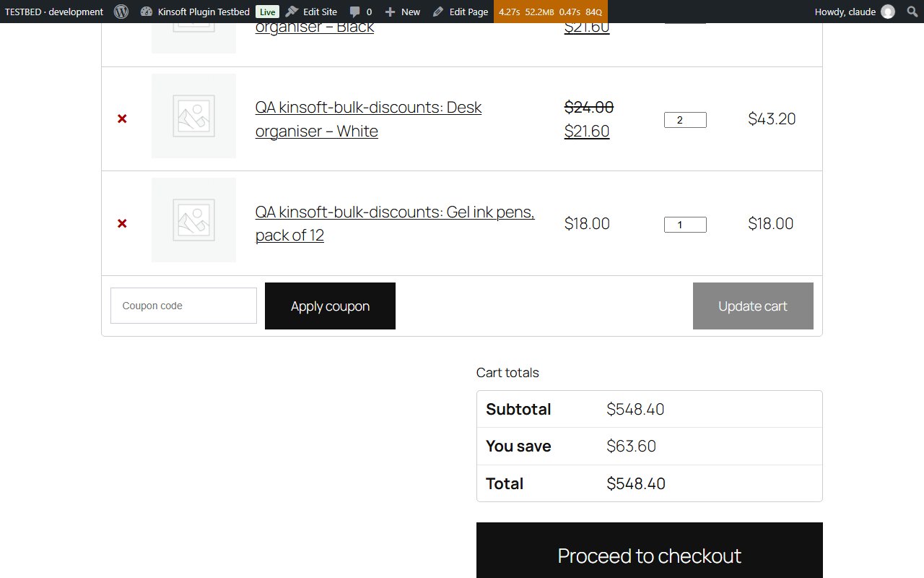Open the Desk organiser – Black product link
The width and height of the screenshot is (924, 578).
(315, 27)
